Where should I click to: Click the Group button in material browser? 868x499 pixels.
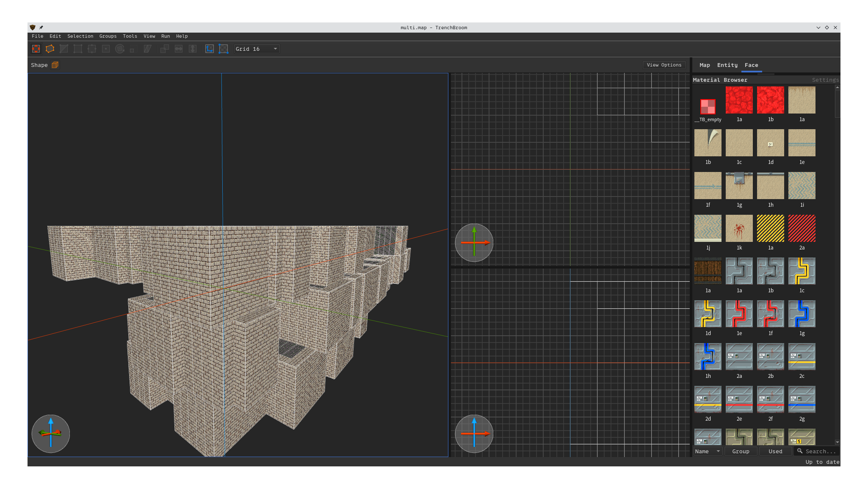click(741, 451)
